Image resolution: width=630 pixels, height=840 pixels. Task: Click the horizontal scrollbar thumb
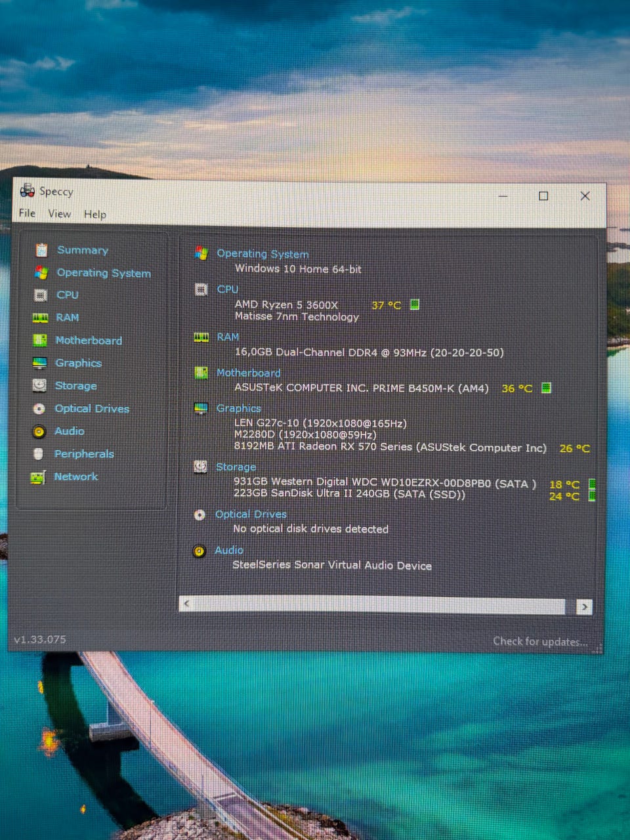379,605
